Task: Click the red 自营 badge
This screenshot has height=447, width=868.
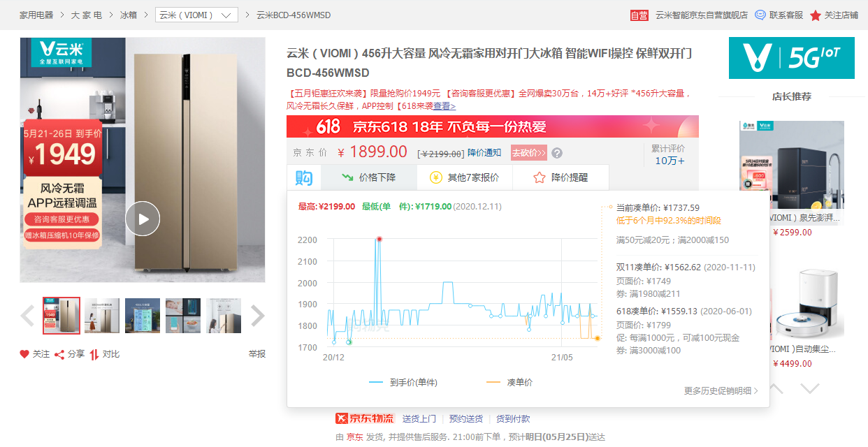Action: click(639, 15)
